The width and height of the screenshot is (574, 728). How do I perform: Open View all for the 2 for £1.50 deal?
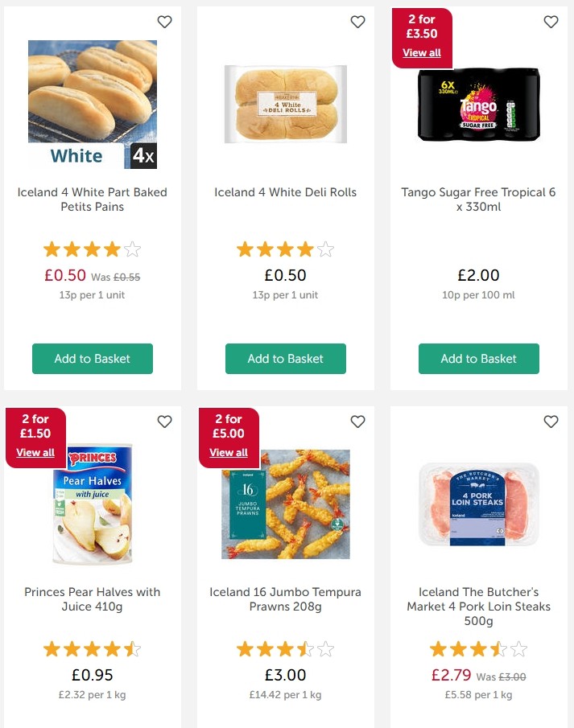35,452
